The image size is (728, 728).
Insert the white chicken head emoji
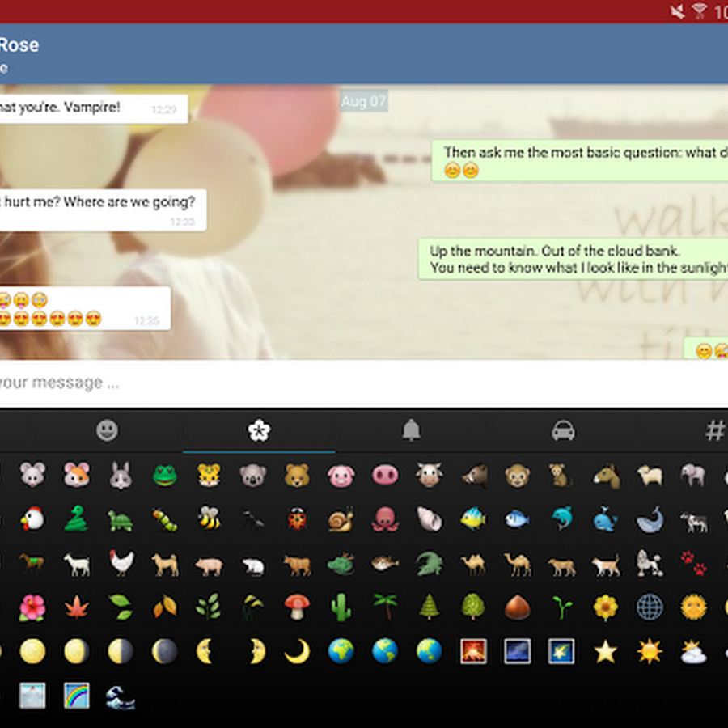pyautogui.click(x=32, y=518)
